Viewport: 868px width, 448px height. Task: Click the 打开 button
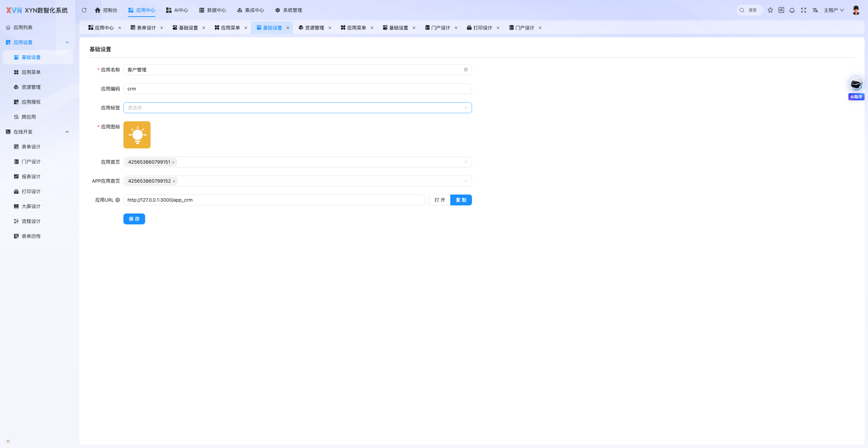coord(440,200)
